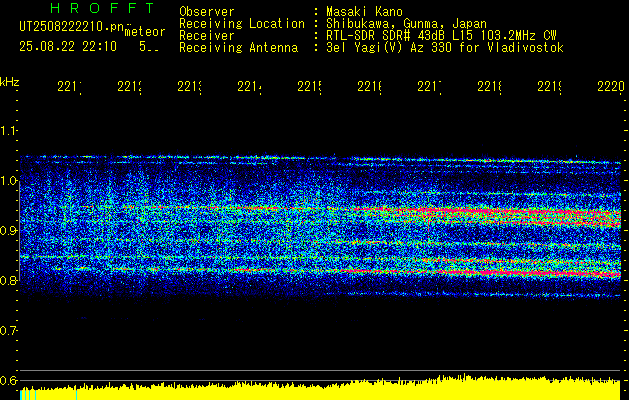Click the Receiving Location label
Screen dimensions: 629x400
click(242, 24)
